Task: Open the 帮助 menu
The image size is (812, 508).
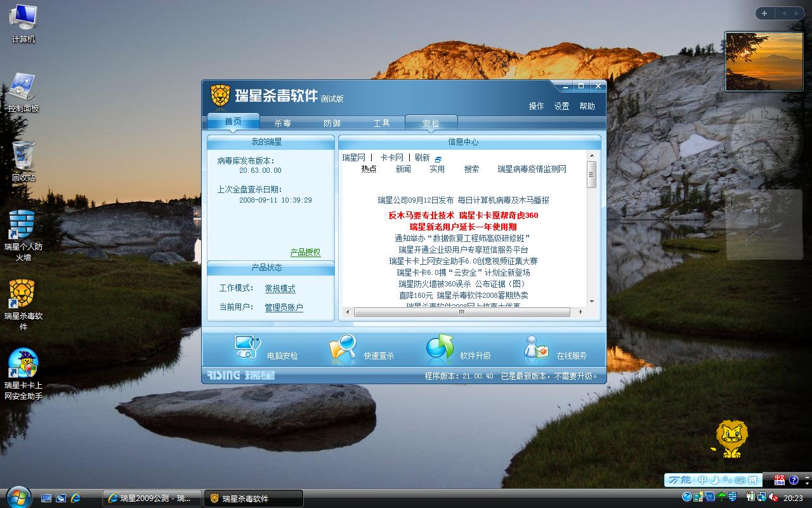Action: (x=587, y=106)
